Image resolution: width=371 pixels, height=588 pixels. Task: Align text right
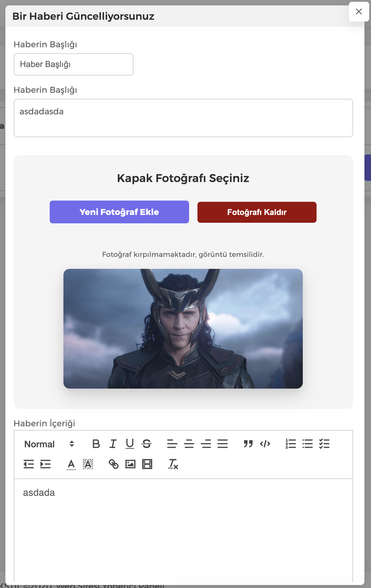click(206, 444)
